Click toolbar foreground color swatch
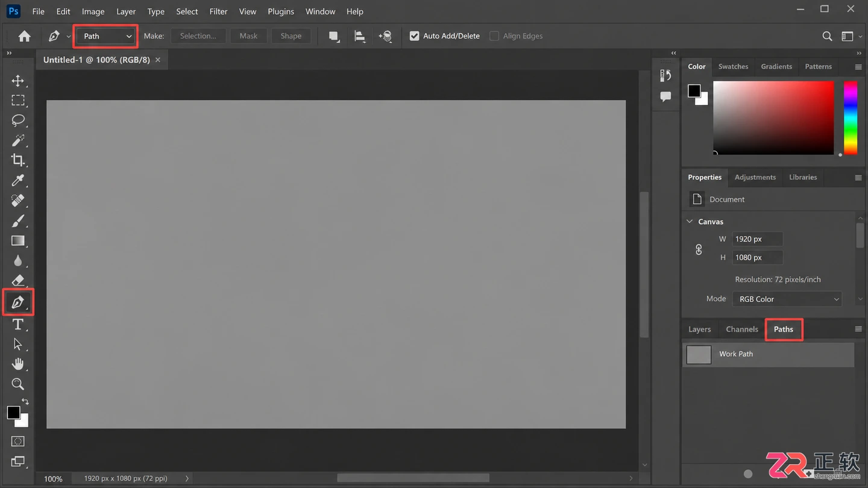This screenshot has height=488, width=868. pos(13,413)
